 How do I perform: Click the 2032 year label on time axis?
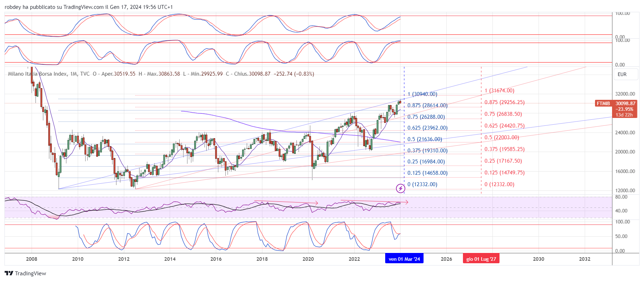coord(585,259)
